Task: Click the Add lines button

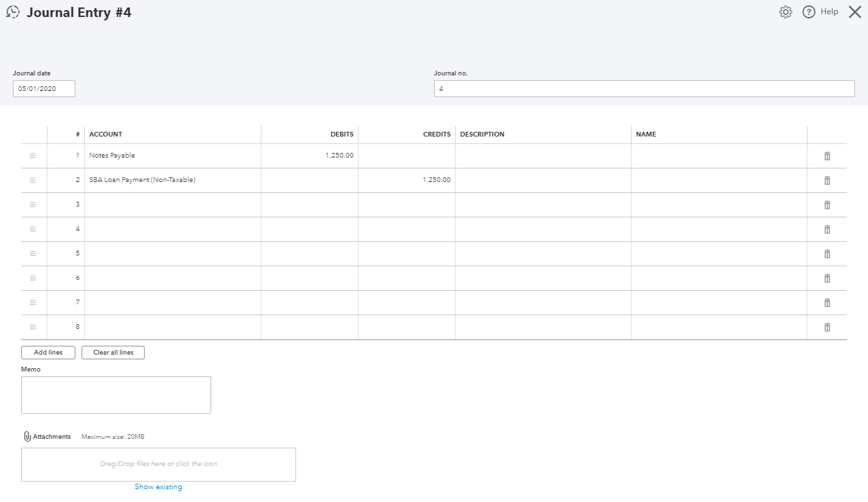Action: tap(48, 353)
